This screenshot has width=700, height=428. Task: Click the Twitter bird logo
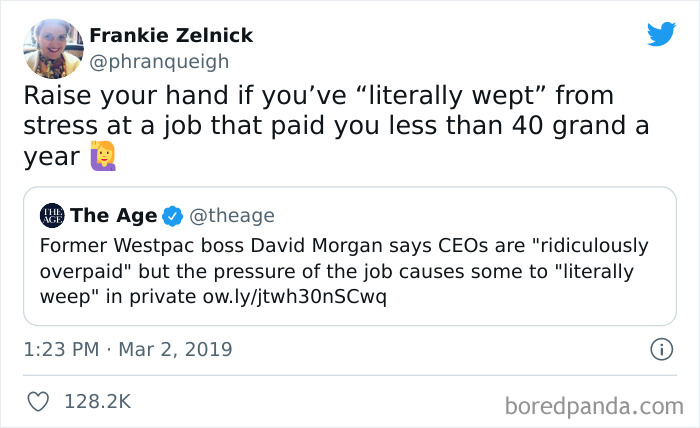(x=661, y=35)
